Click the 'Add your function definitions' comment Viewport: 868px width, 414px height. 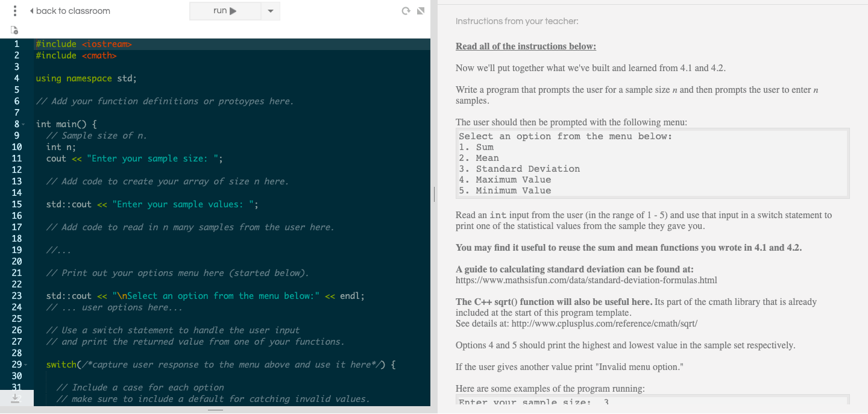tap(165, 101)
